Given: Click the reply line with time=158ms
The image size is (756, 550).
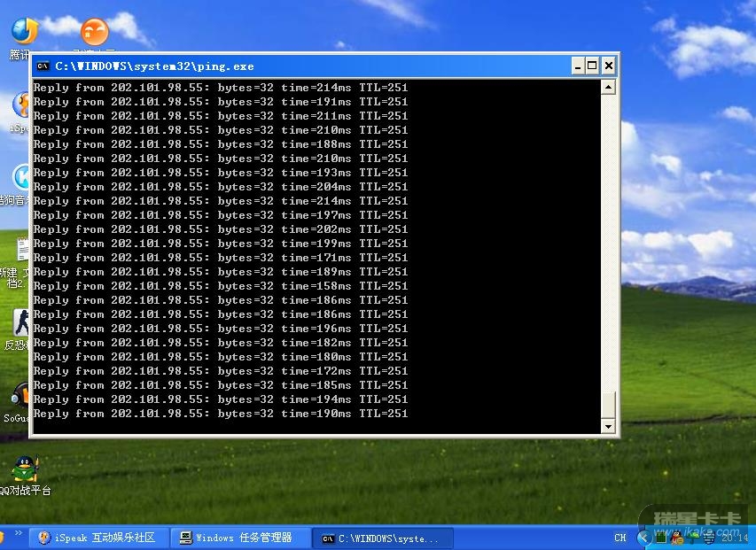Looking at the screenshot, I should [x=221, y=285].
